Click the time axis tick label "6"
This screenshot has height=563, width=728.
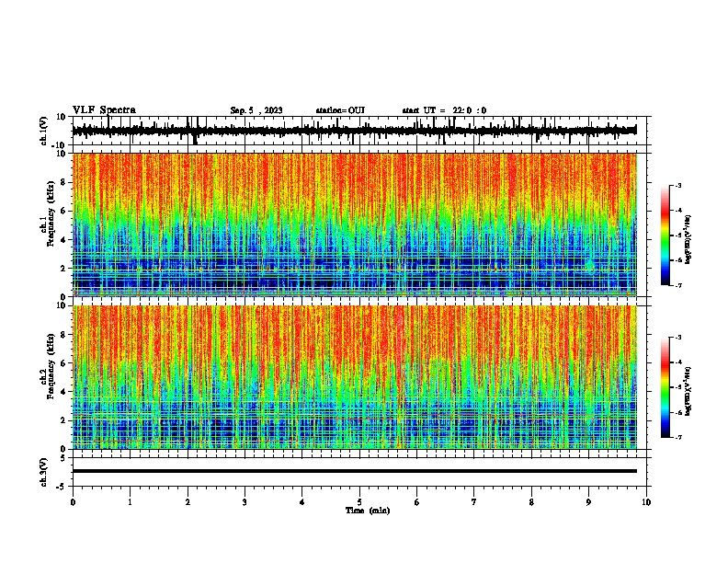pos(417,502)
